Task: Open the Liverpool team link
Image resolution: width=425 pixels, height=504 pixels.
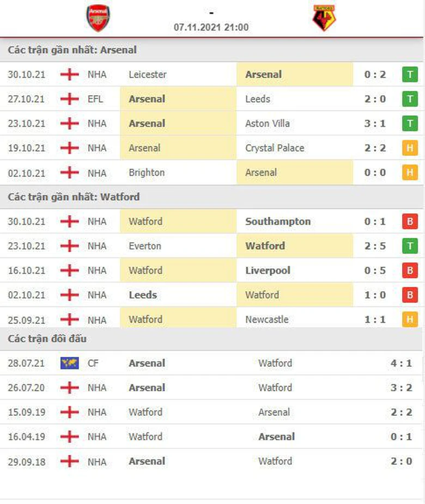Action: point(268,271)
